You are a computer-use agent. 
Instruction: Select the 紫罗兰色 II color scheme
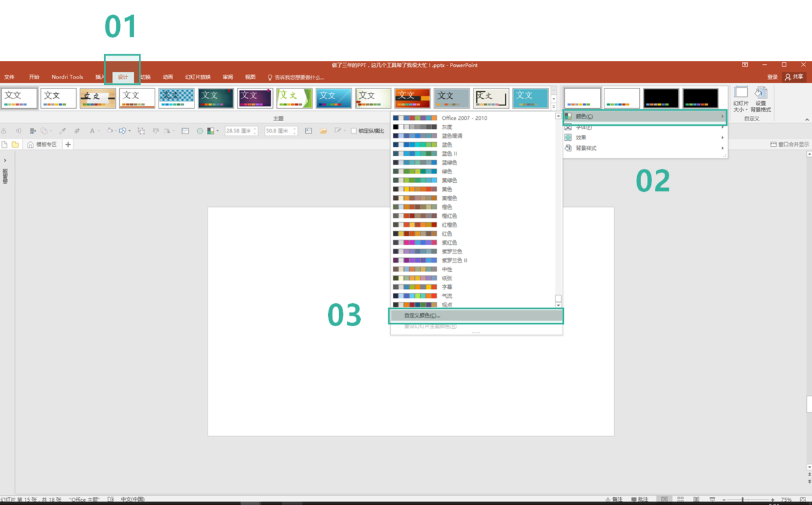pyautogui.click(x=473, y=260)
